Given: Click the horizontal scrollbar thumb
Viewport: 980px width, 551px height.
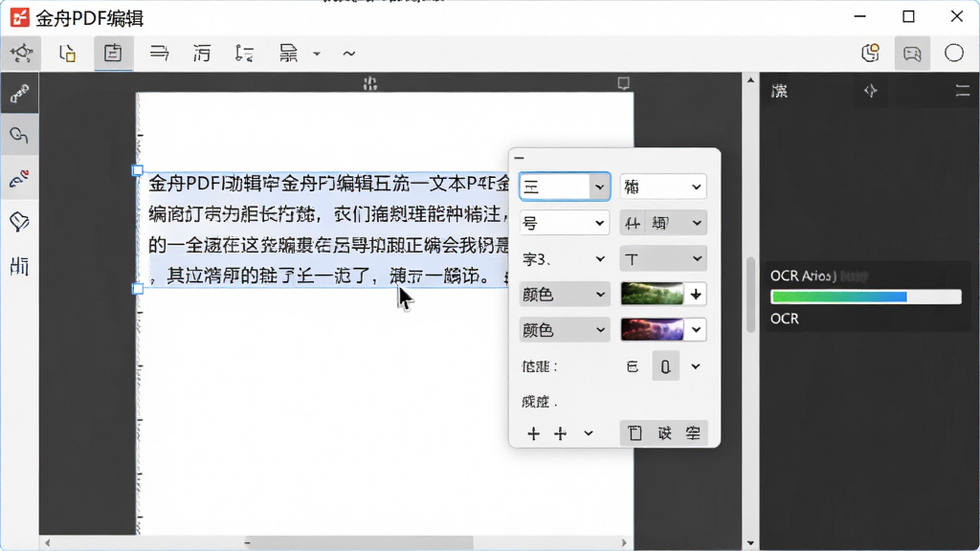Looking at the screenshot, I should [358, 543].
